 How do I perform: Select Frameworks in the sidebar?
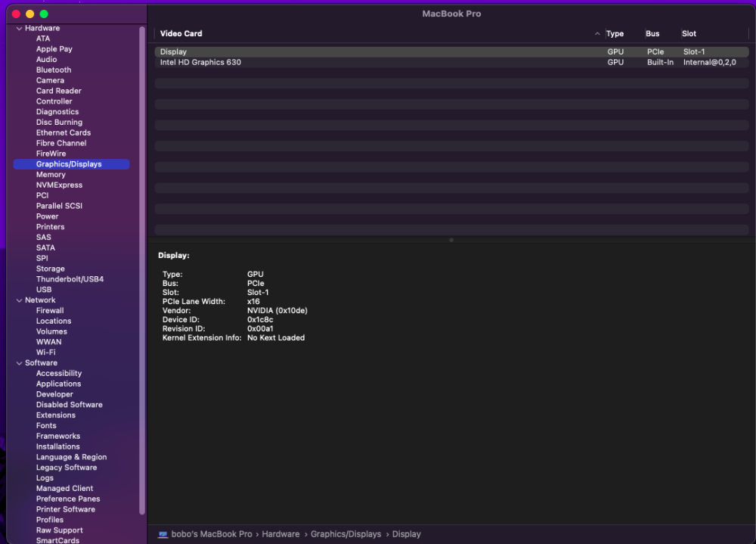pos(58,437)
